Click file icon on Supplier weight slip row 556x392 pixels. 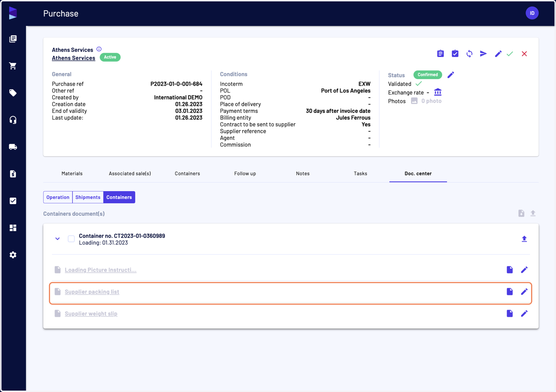tap(510, 313)
